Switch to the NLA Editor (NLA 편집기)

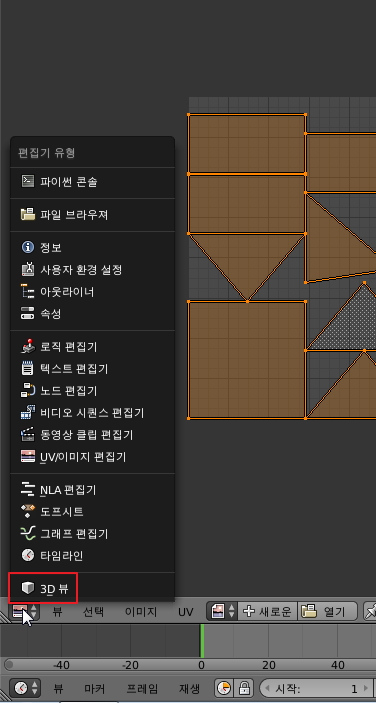[x=92, y=490]
